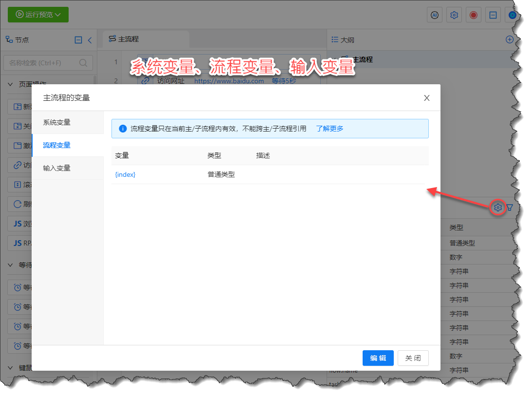Click the info icon in the blue notice
The width and height of the screenshot is (532, 397).
pos(123,129)
